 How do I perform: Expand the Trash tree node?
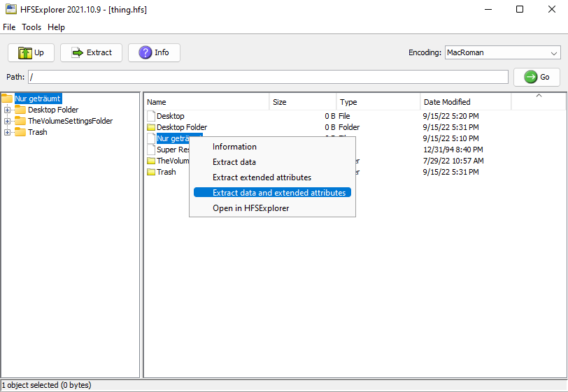coord(8,132)
